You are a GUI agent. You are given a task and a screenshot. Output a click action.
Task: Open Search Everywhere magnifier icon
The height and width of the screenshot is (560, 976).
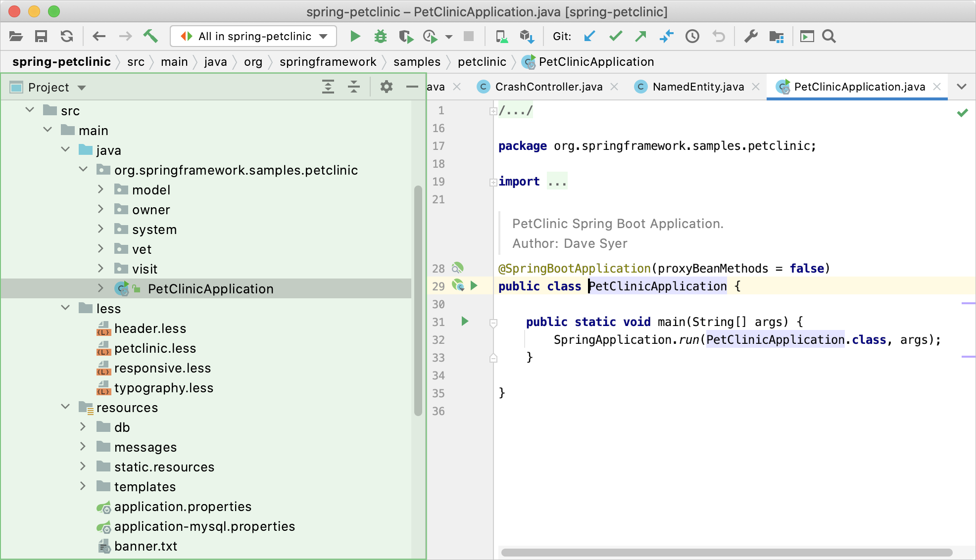point(829,36)
